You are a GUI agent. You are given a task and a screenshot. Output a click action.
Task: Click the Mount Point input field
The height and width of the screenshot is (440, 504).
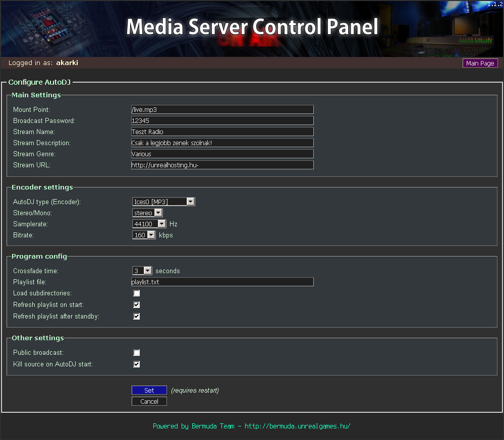(x=222, y=109)
